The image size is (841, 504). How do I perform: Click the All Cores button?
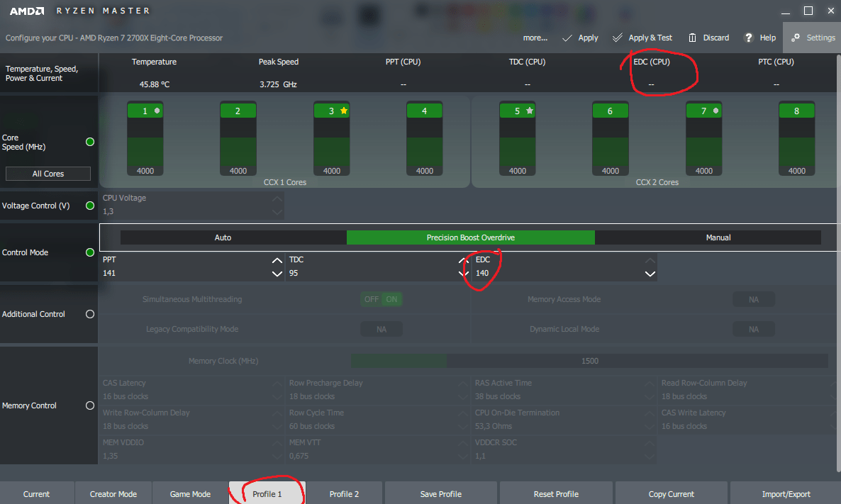(48, 174)
